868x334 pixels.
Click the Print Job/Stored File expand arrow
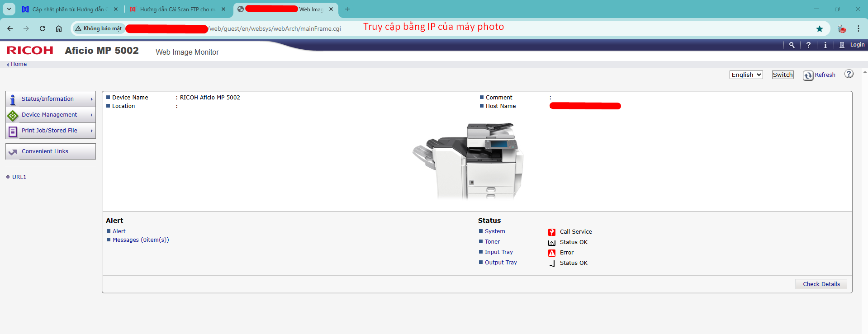91,131
